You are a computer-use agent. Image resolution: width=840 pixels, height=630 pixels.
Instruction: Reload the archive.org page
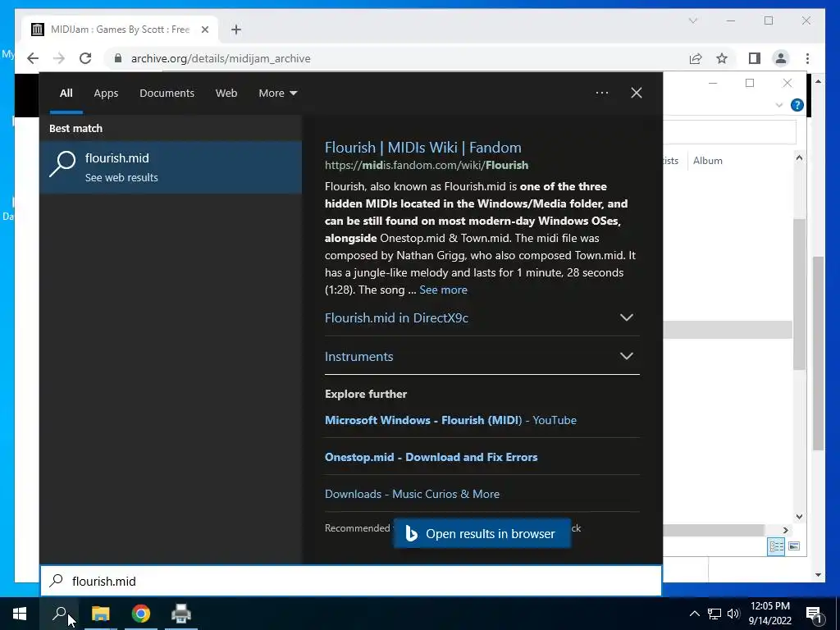click(x=85, y=58)
